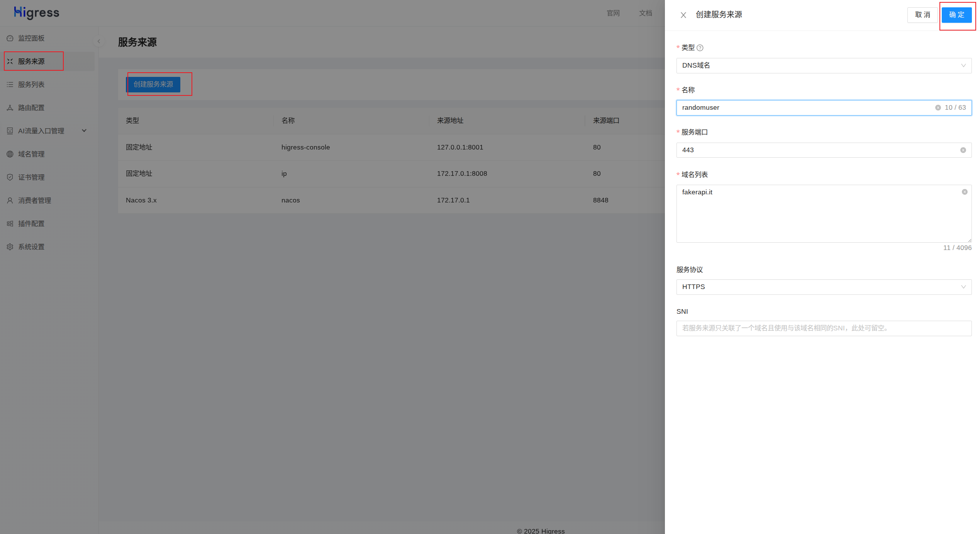Open the 服务协议 dropdown showing HTTPS
Image resolution: width=980 pixels, height=534 pixels.
coord(824,287)
